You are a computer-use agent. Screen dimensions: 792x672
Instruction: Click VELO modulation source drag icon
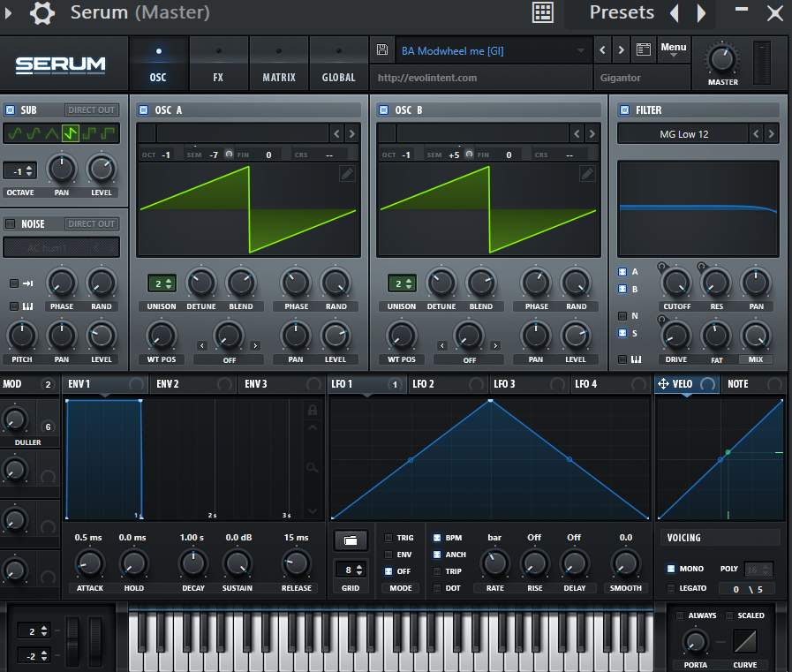[663, 384]
